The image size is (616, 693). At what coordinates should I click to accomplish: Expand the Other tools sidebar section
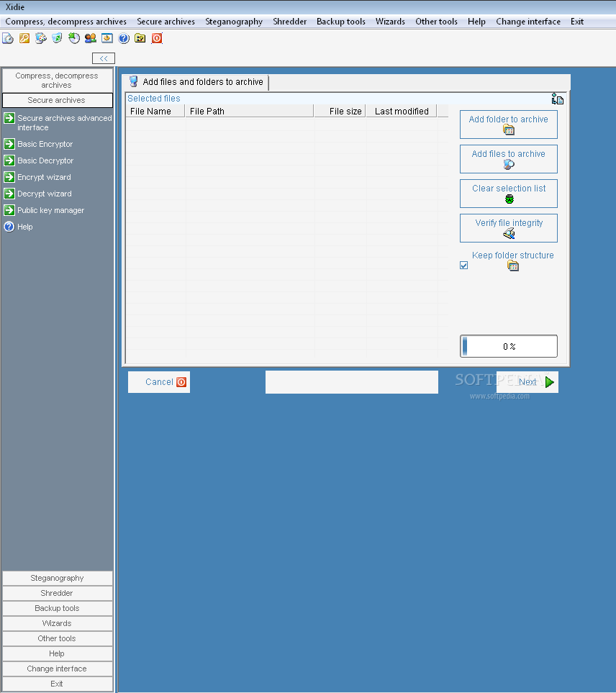point(58,638)
